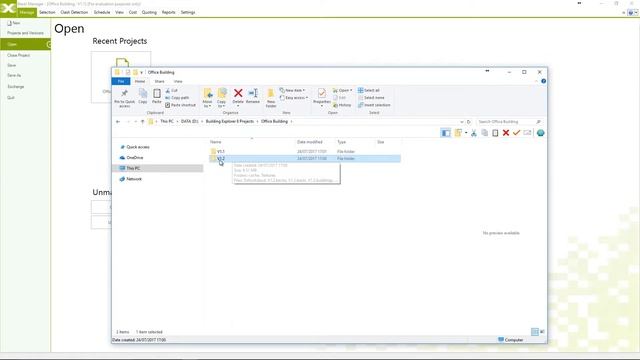
Task: Click Projects and Versions in sidebar
Action: (x=25, y=33)
